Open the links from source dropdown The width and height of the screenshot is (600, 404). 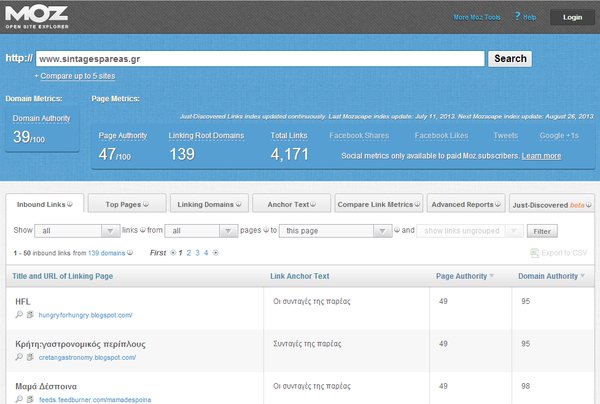coord(201,230)
